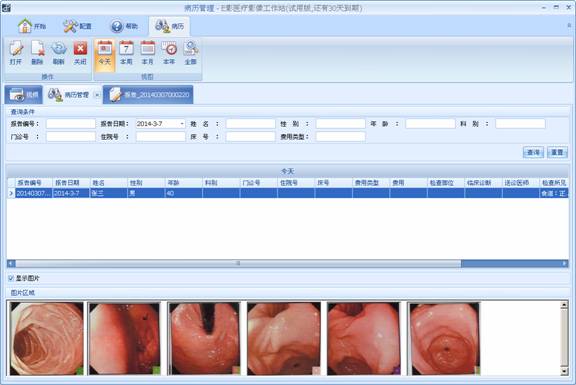This screenshot has height=385, width=576.
Task: Toggle the 显示图片 checkbox
Action: 11,278
